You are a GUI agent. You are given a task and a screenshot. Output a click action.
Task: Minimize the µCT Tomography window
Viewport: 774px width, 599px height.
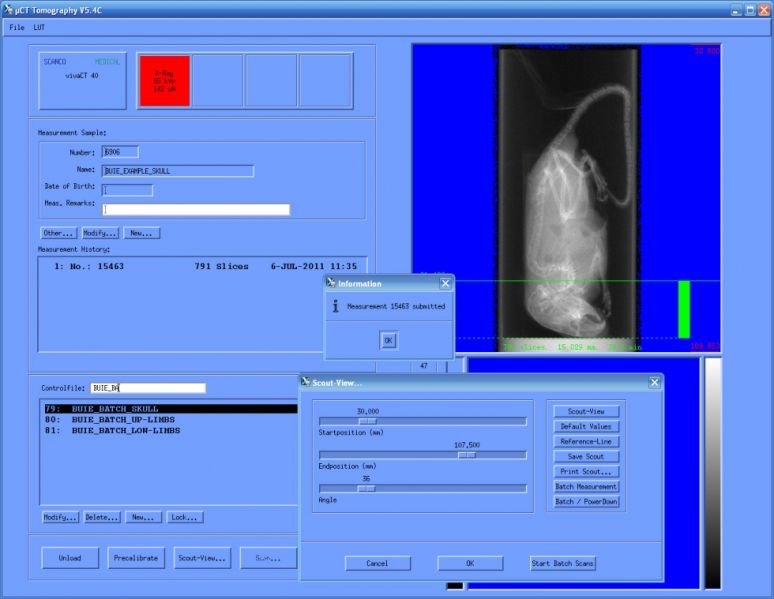pyautogui.click(x=736, y=10)
